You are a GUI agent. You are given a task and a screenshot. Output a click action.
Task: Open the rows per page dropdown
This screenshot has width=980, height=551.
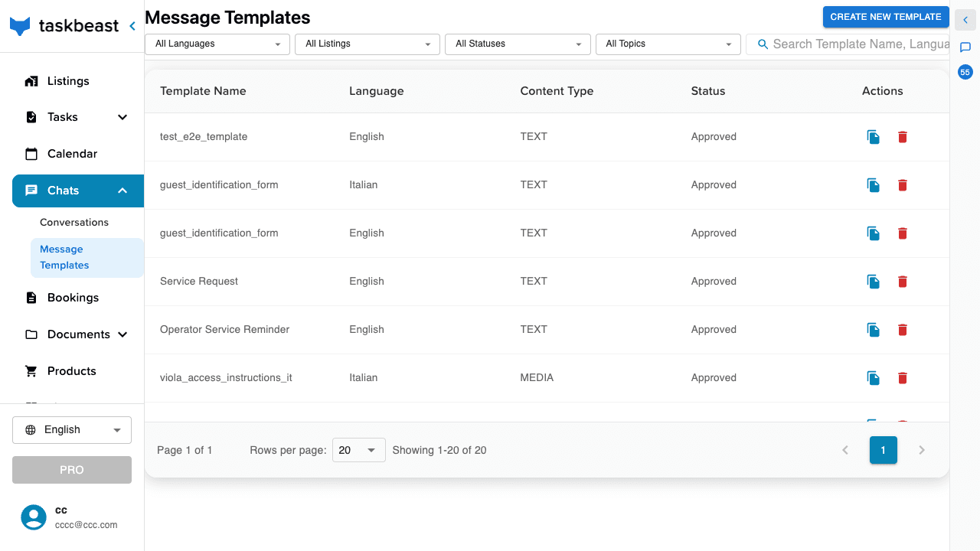[x=358, y=450]
